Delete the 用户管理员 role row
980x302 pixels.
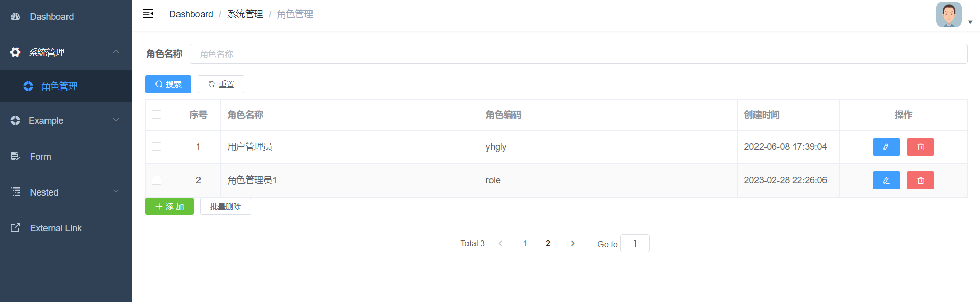click(920, 147)
